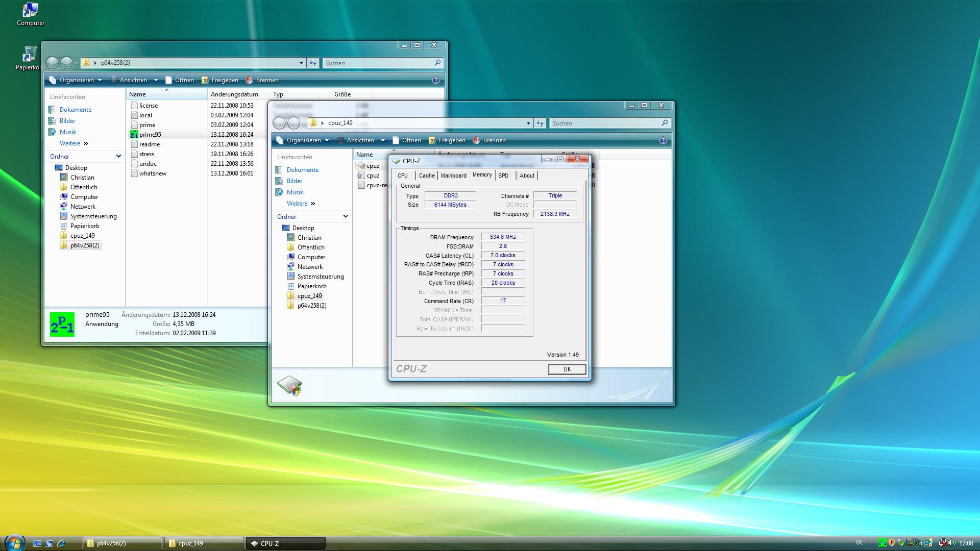Click the refresh icon beside the p64v258(2) address bar
The width and height of the screenshot is (980, 551).
(x=313, y=63)
